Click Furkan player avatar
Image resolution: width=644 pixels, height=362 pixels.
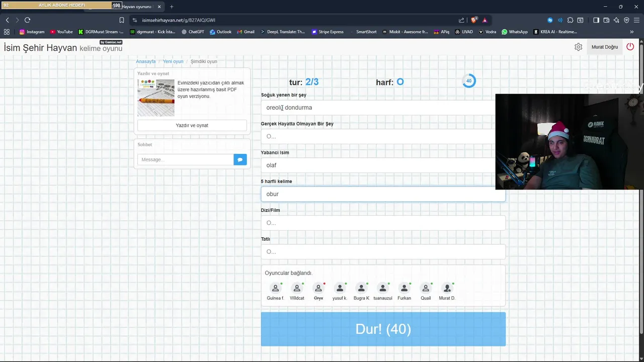(404, 288)
